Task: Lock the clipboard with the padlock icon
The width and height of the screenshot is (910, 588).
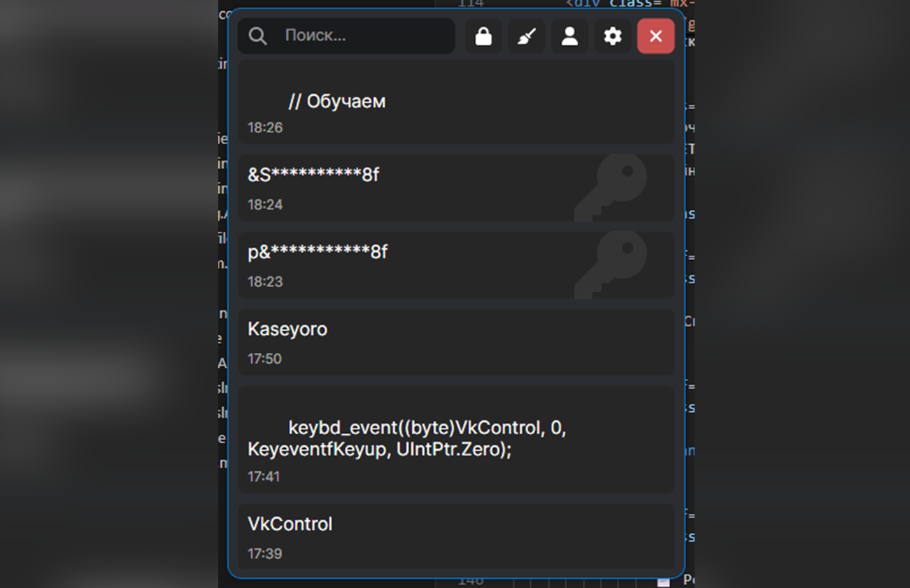Action: [483, 36]
